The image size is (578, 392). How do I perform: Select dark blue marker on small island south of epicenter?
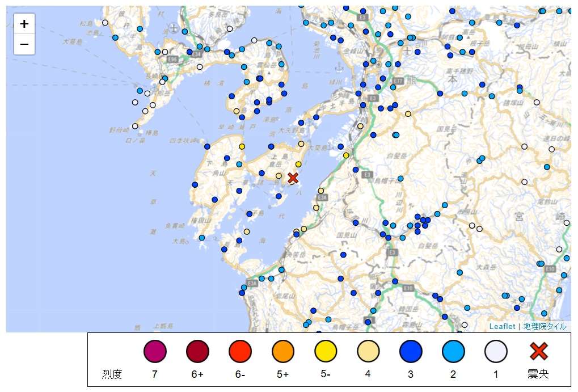click(279, 196)
